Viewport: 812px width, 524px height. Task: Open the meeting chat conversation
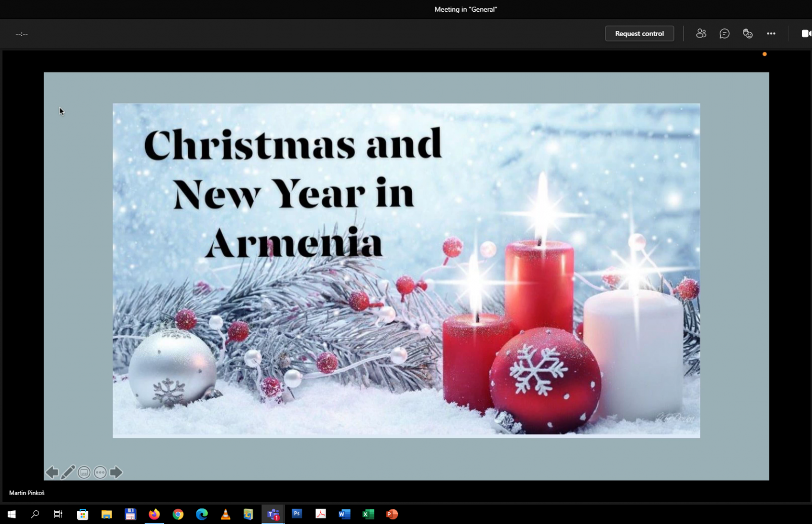(724, 33)
